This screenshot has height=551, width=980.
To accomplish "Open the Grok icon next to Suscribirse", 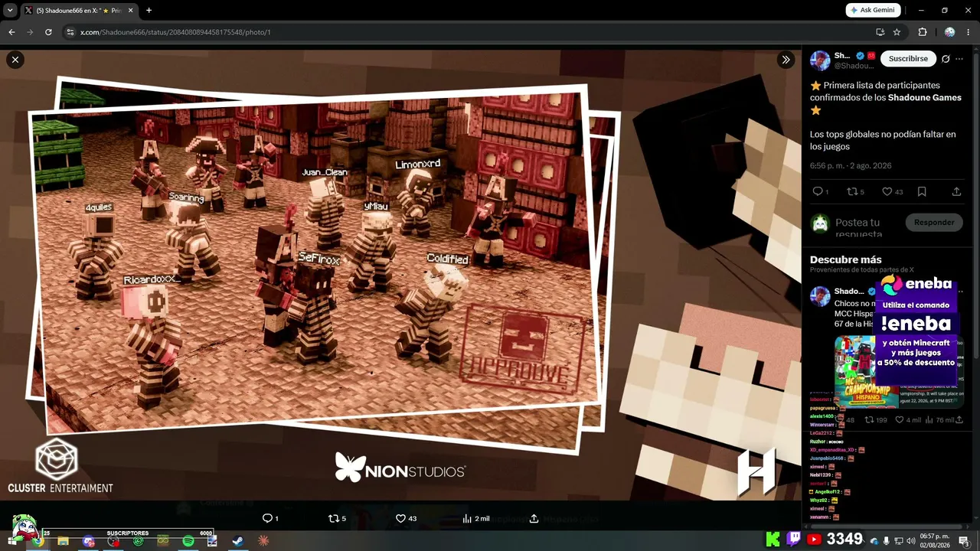I will (x=946, y=59).
